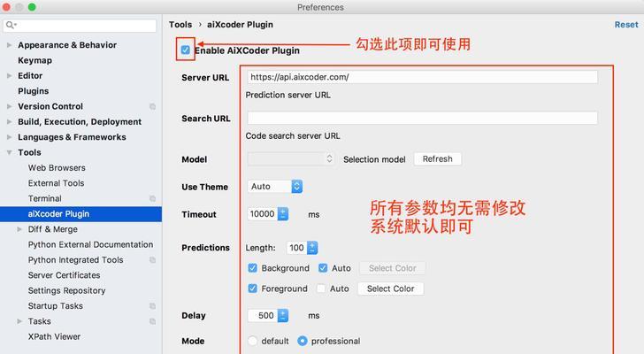Select Python External Documentation item
Screen dimensions: 644x354
coord(90,245)
